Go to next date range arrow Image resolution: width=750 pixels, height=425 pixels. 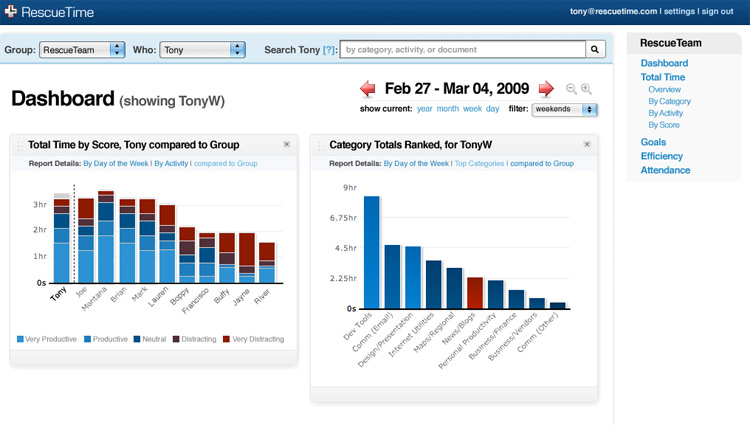pos(546,88)
